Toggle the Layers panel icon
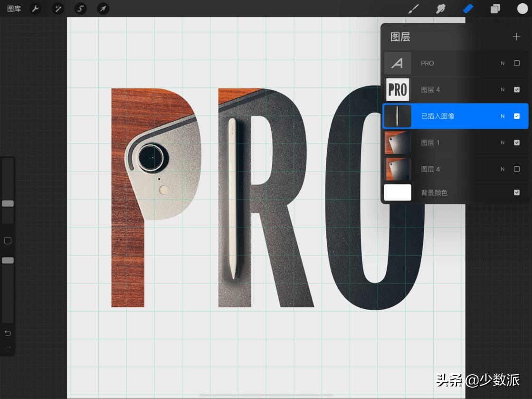This screenshot has height=399, width=532. [x=495, y=9]
